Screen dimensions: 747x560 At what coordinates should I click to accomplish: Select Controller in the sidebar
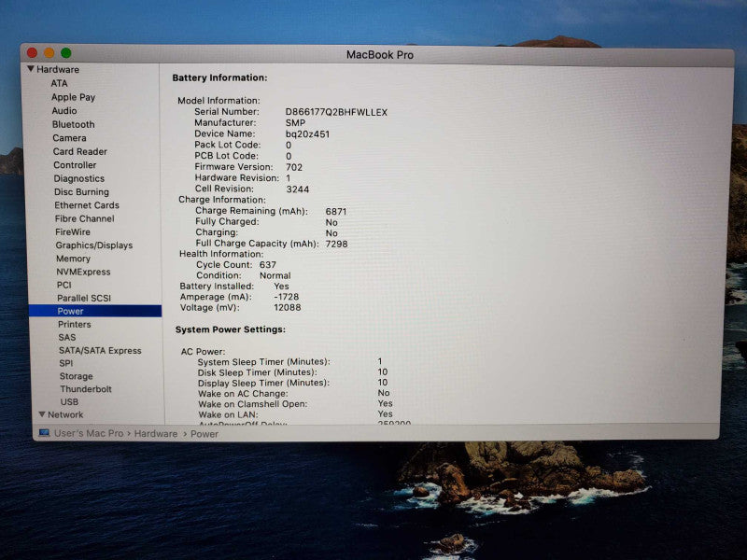click(75, 165)
